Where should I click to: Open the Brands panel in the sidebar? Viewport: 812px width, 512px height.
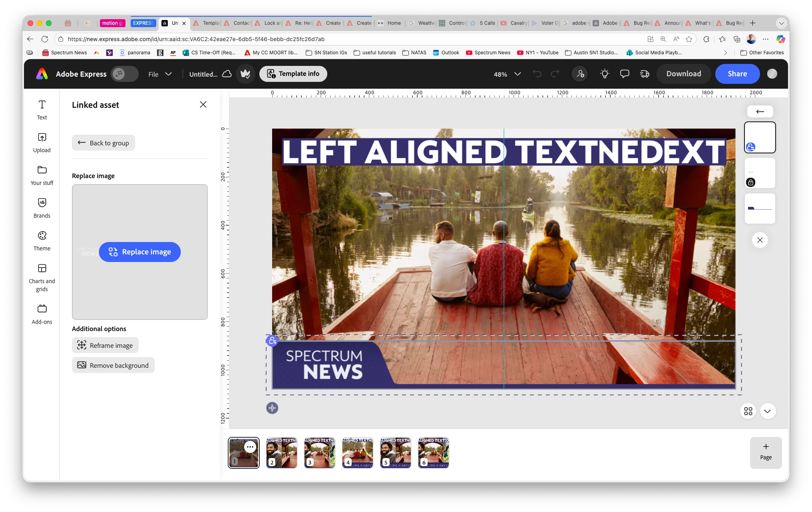coord(42,208)
